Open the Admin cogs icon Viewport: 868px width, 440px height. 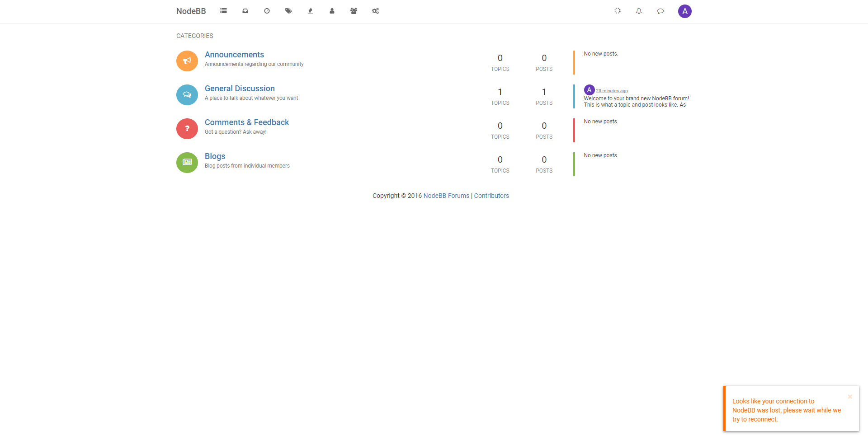pos(375,11)
